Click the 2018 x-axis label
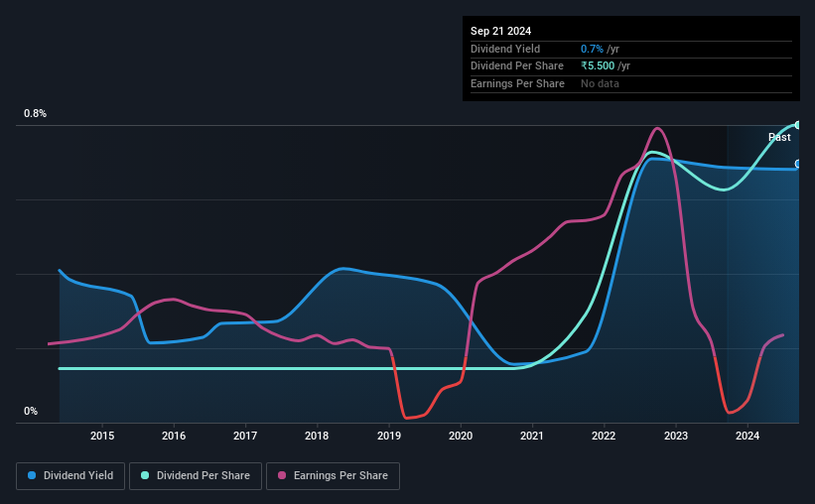 coord(317,436)
